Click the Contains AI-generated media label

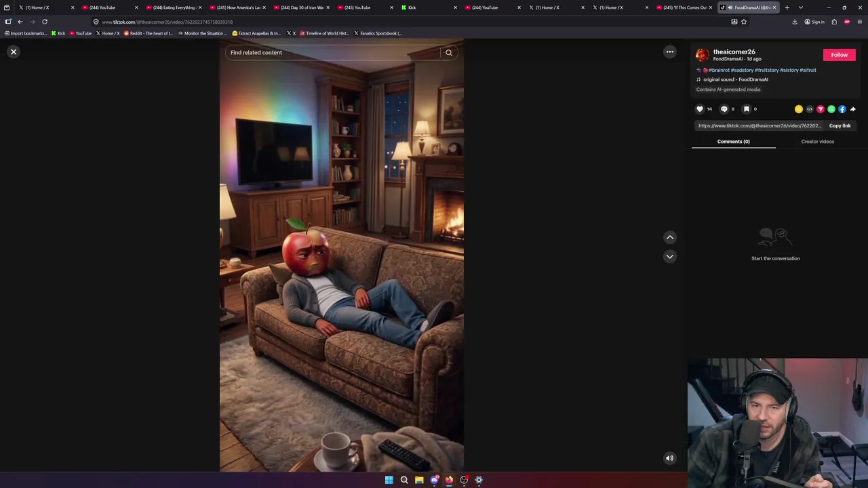coord(728,89)
